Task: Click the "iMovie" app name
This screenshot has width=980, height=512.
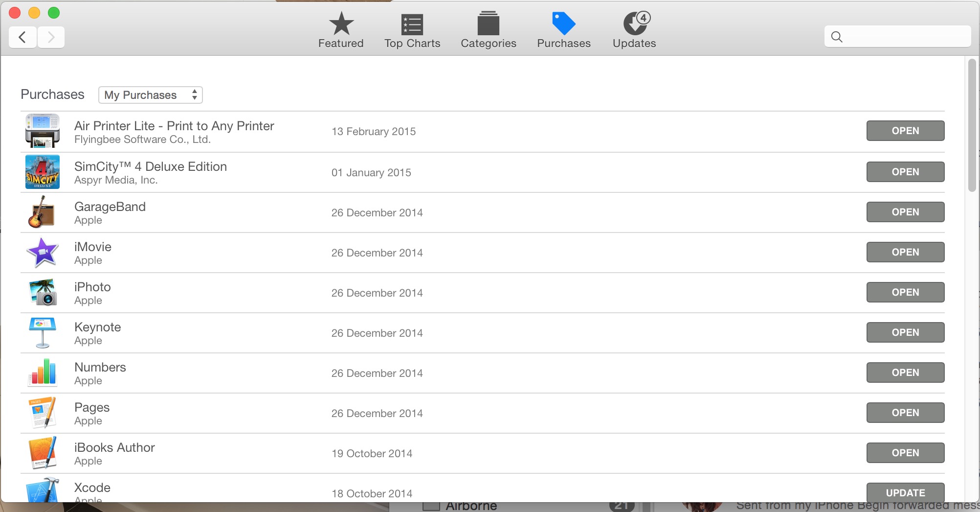Action: pos(93,247)
